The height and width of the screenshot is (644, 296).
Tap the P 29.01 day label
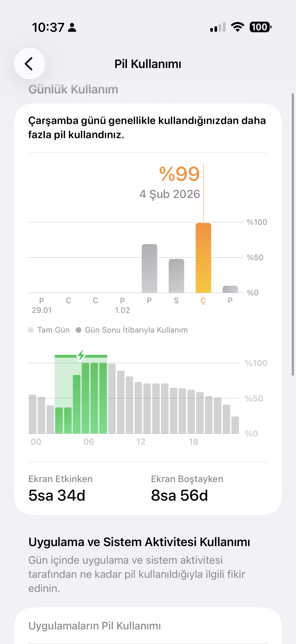point(42,305)
